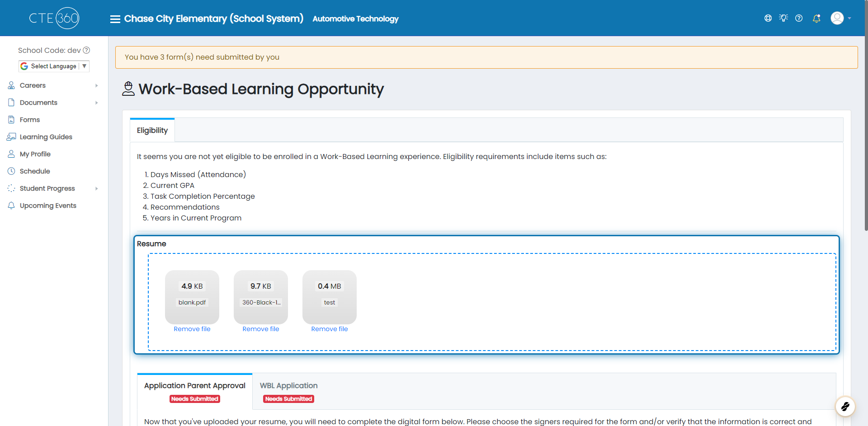Screen dimensions: 868x426
Task: Switch to the WBL Application tab
Action: coord(288,392)
